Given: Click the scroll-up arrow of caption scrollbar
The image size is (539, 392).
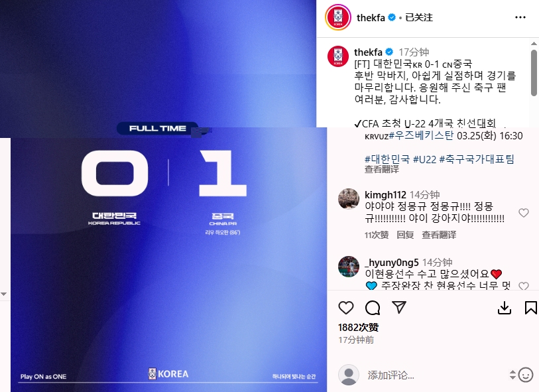Looking at the screenshot, I should (534, 44).
